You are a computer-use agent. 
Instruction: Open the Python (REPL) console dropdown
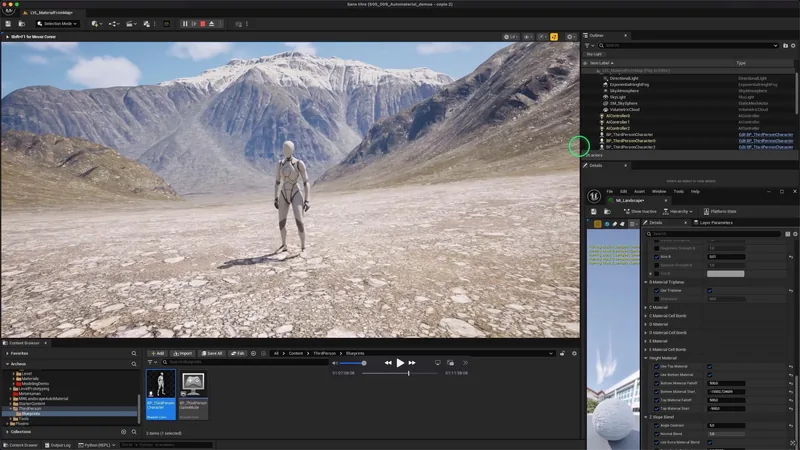(97, 445)
